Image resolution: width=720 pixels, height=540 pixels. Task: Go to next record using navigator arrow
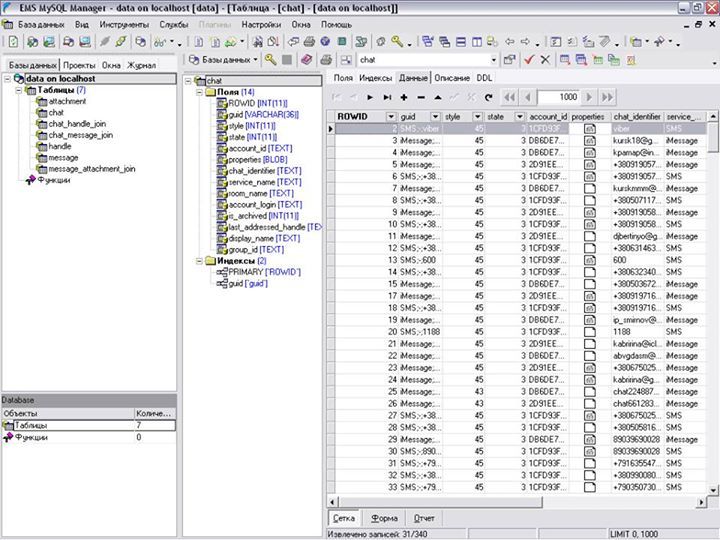(370, 97)
